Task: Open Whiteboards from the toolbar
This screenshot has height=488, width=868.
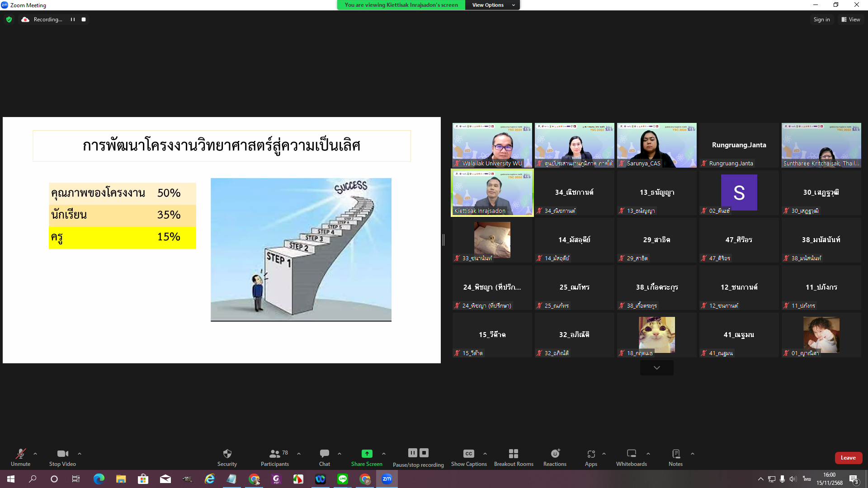Action: pyautogui.click(x=631, y=454)
